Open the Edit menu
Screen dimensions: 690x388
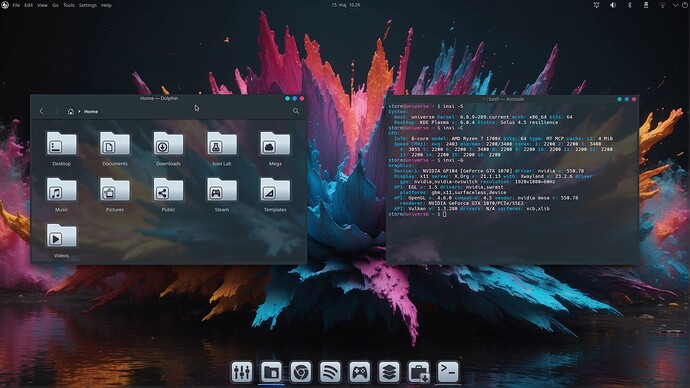click(x=29, y=5)
